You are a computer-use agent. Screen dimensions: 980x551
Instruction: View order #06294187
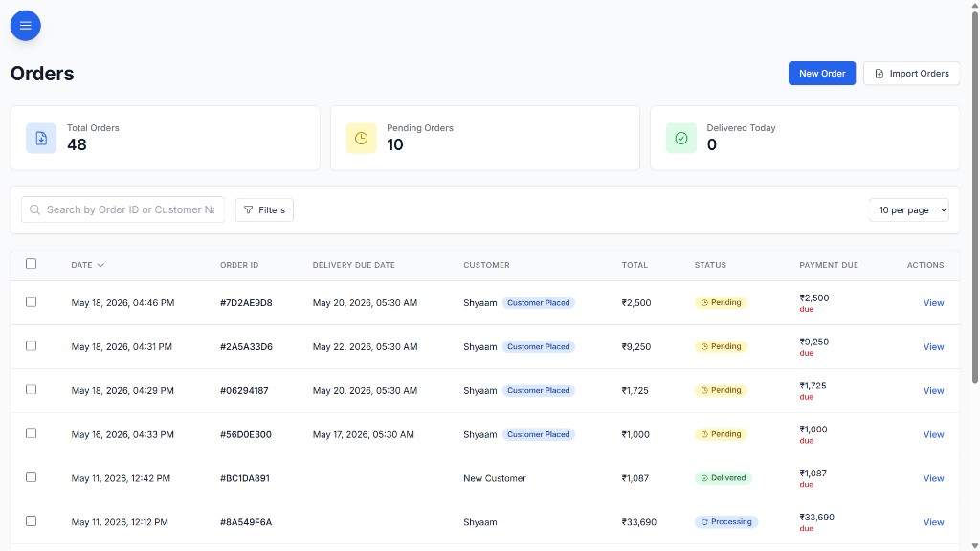(933, 390)
